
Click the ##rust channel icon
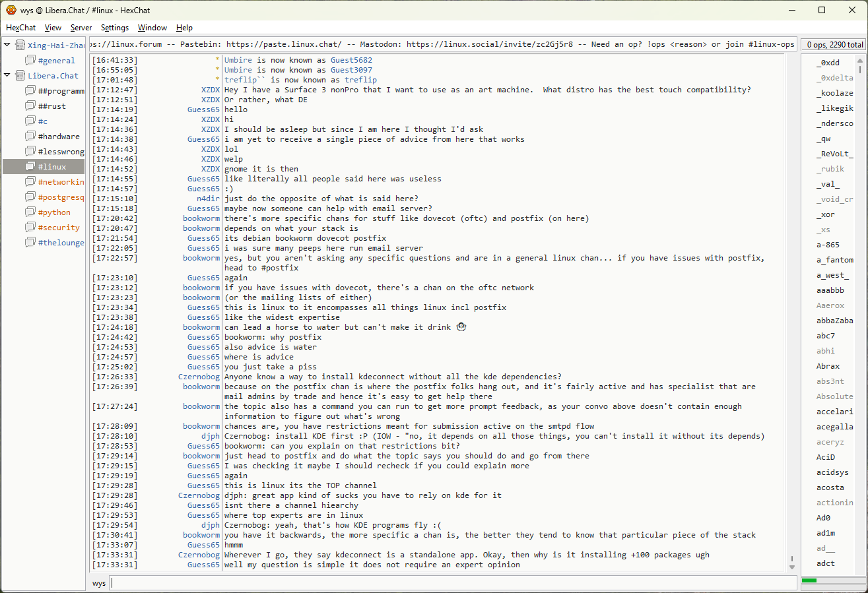click(x=30, y=106)
